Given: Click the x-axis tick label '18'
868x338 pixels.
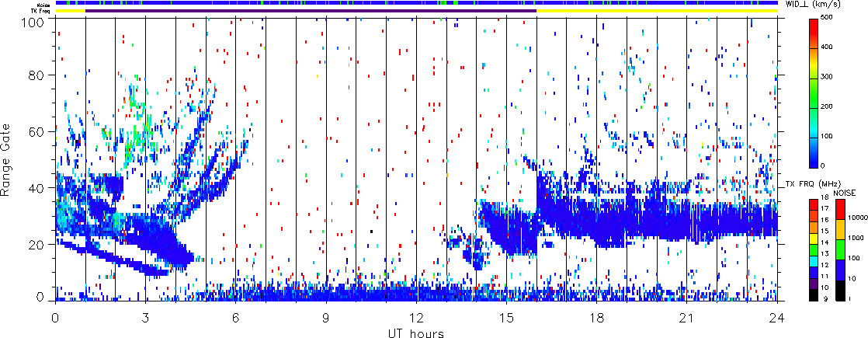Looking at the screenshot, I should [x=597, y=318].
